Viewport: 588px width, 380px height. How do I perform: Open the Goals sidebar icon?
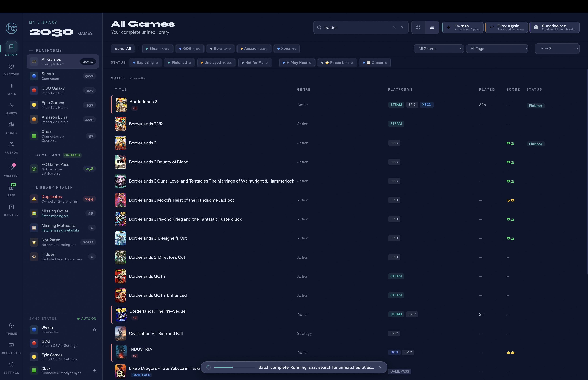11,125
